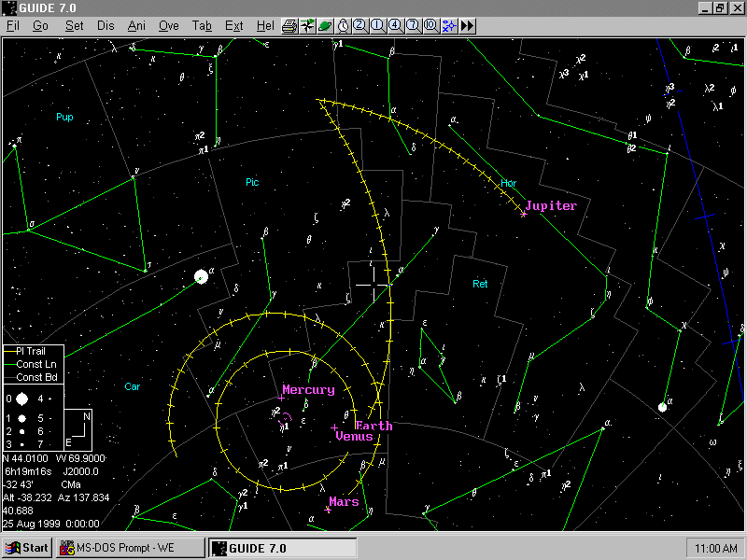Expand the Ani menu
Viewport: 747px width, 560px height.
point(136,25)
